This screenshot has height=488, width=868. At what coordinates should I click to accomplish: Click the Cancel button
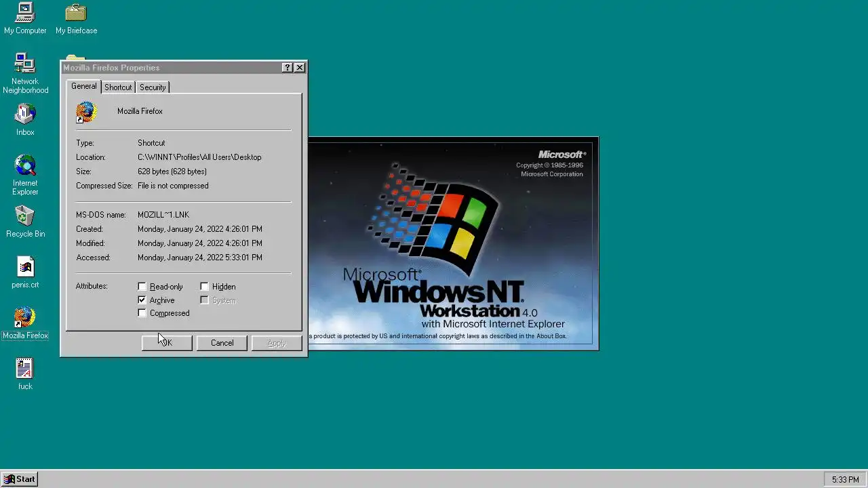point(222,343)
